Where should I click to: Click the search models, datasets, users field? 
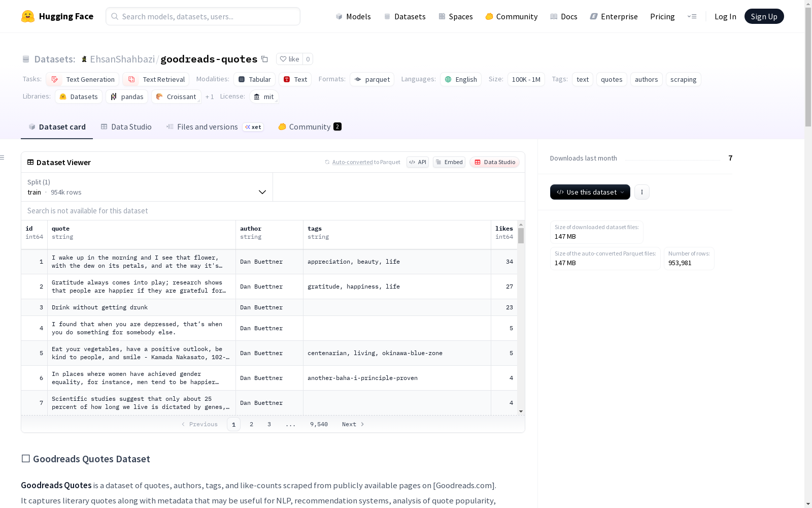pyautogui.click(x=203, y=16)
